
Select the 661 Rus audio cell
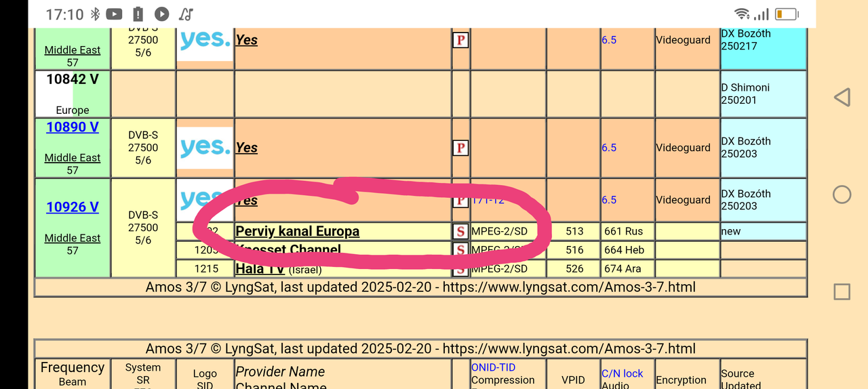pos(627,231)
